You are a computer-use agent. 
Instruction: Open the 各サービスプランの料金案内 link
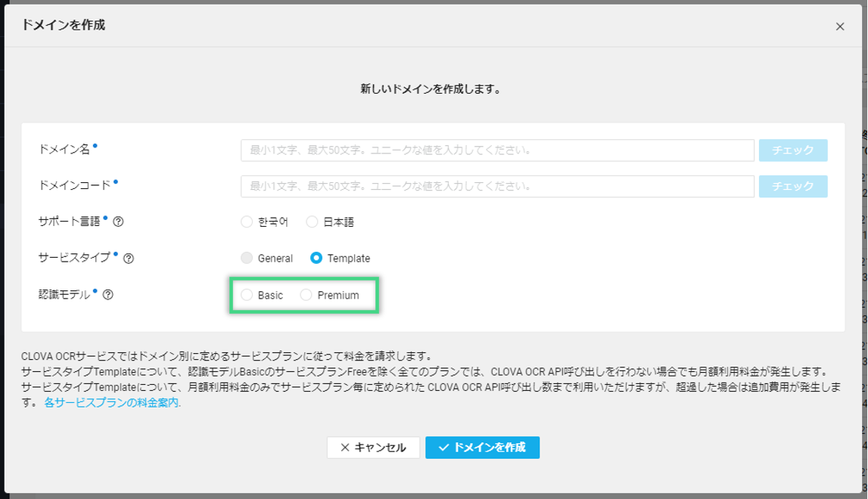pyautogui.click(x=112, y=403)
